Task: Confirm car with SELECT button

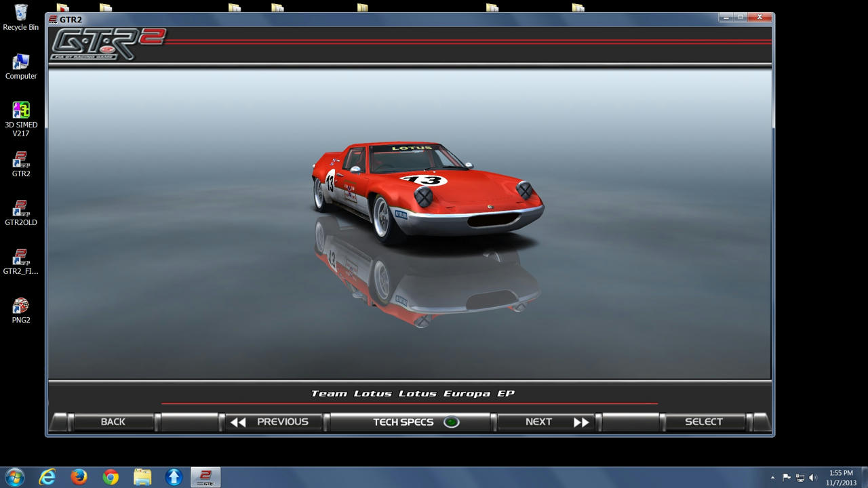Action: click(704, 422)
